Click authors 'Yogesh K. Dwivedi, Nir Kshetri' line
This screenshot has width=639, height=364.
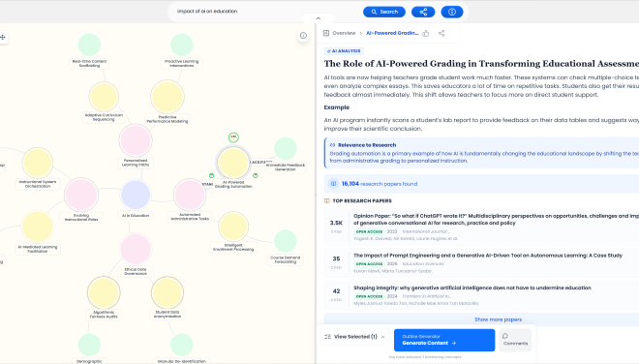[x=406, y=239]
